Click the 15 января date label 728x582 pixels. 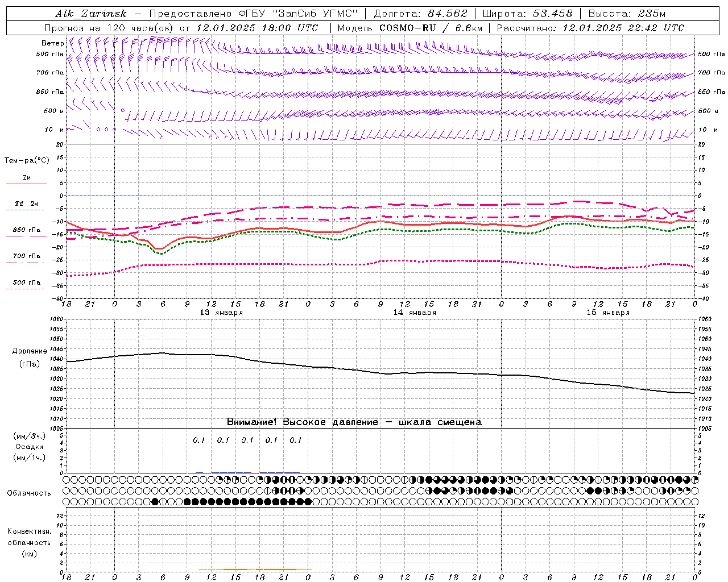click(608, 313)
